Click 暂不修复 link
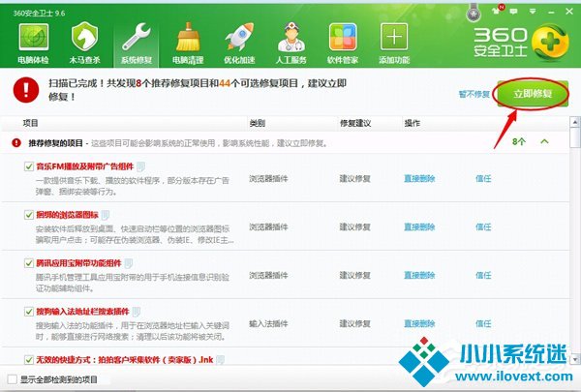Image resolution: width=581 pixels, height=392 pixels. pyautogui.click(x=474, y=94)
